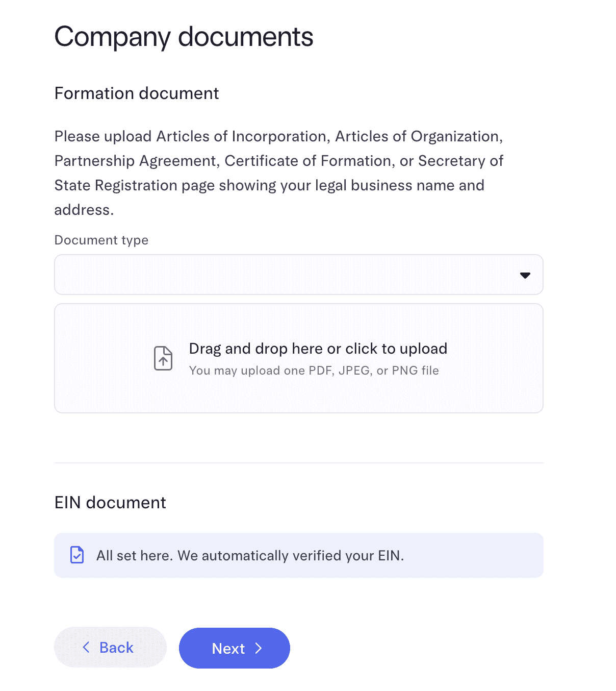Click the Company documents page heading

click(x=184, y=37)
